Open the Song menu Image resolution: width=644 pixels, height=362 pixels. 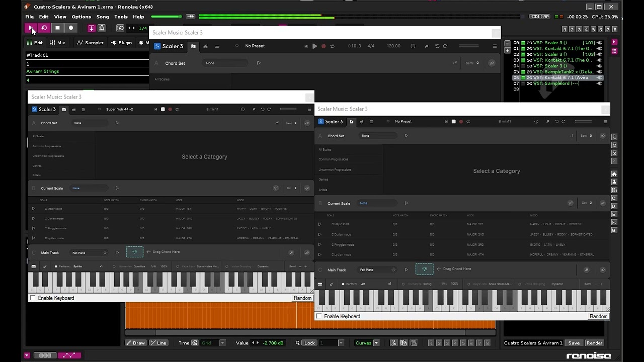[103, 17]
